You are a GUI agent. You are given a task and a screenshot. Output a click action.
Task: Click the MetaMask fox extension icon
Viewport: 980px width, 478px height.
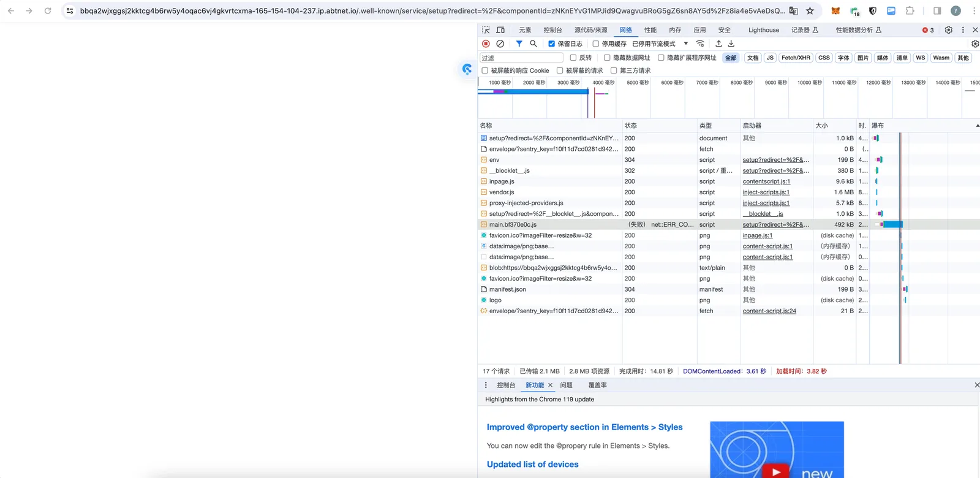point(835,11)
